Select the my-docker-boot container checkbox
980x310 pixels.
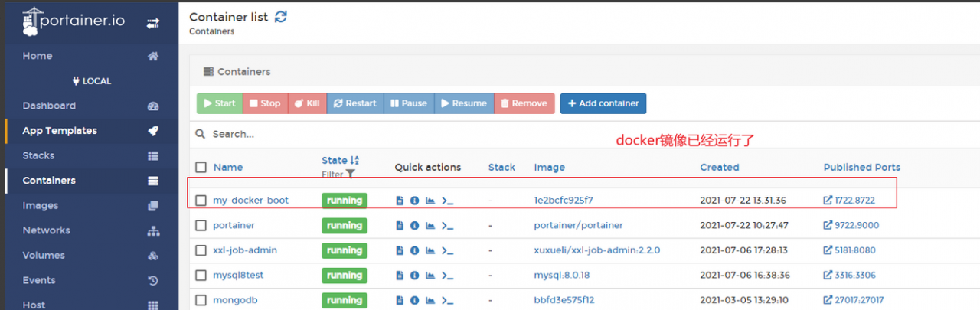tap(201, 201)
